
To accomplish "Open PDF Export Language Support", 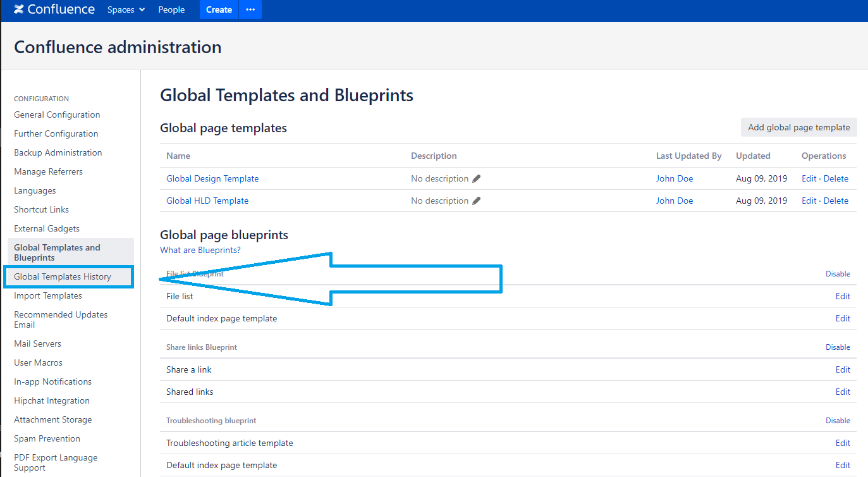I will click(56, 462).
